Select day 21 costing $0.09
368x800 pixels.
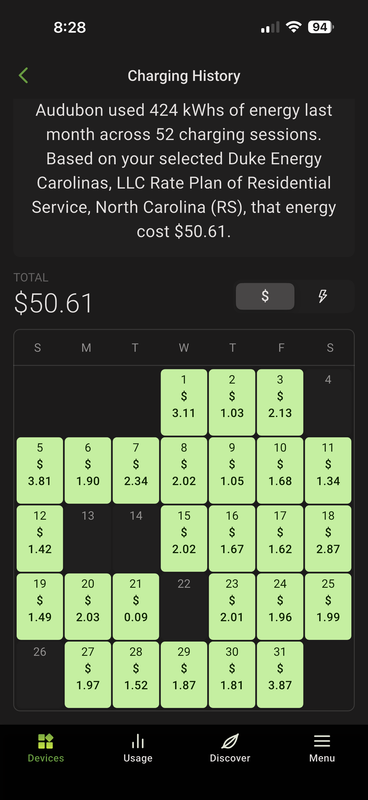click(x=136, y=606)
